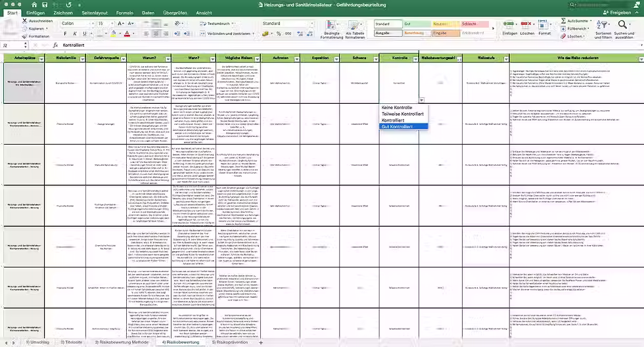The height and width of the screenshot is (347, 644).
Task: Open the fill color dropdown arrow
Action: (x=120, y=34)
